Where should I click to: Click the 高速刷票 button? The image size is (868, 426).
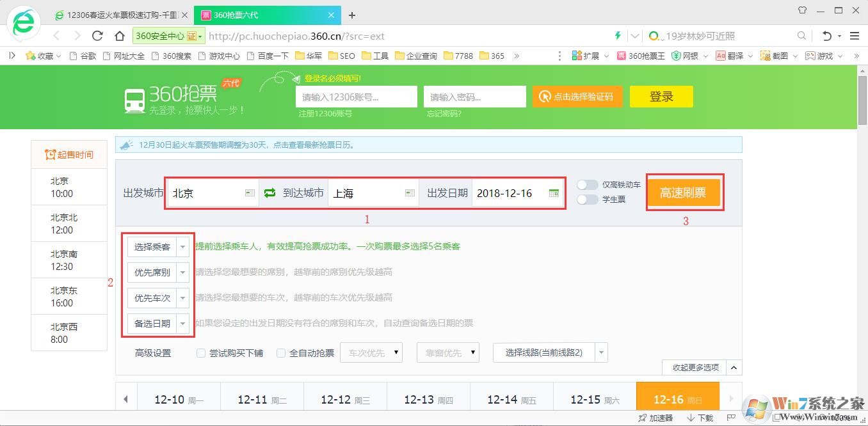[684, 192]
